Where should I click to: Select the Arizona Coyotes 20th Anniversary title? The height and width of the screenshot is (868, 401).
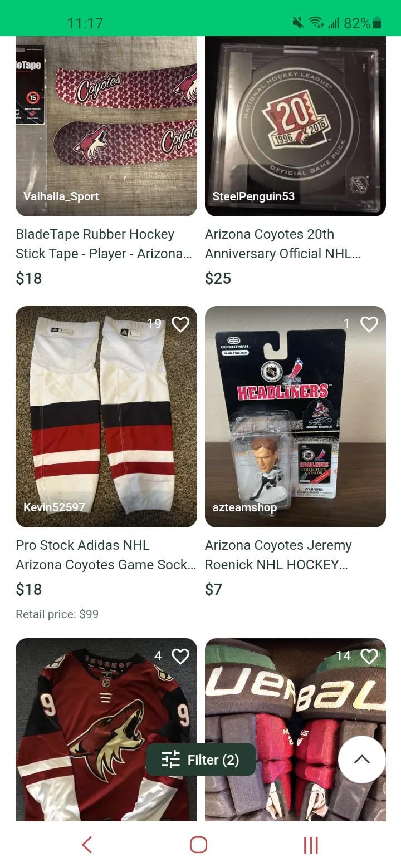click(282, 244)
